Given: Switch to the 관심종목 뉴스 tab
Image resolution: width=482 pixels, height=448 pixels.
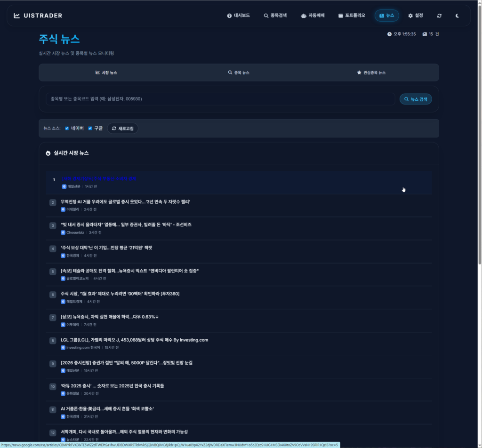Looking at the screenshot, I should (x=371, y=72).
